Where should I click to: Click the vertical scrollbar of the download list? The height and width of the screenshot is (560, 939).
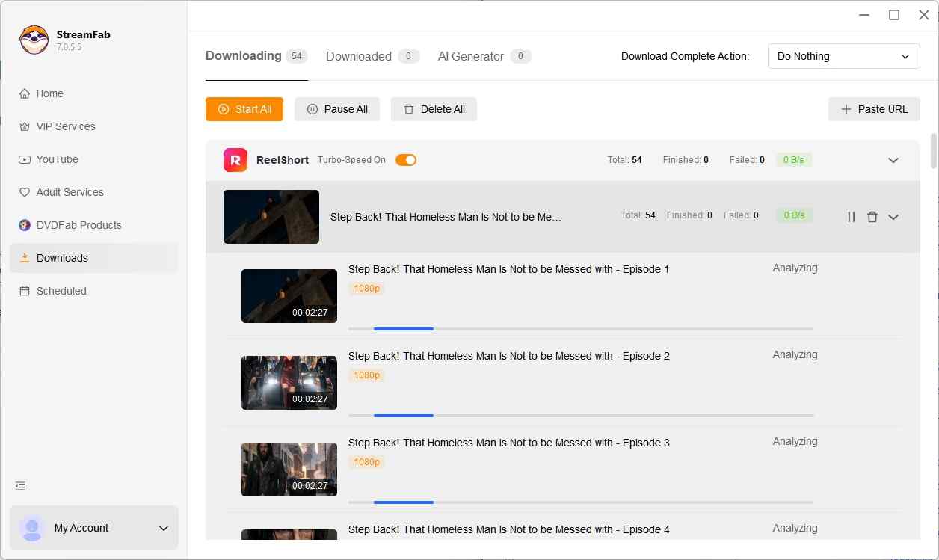[x=934, y=152]
